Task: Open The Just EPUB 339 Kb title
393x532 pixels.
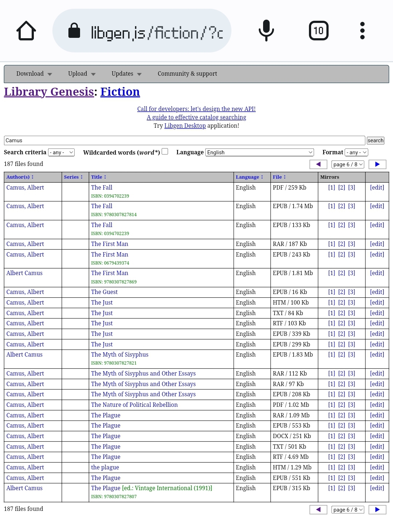Action: click(x=102, y=334)
